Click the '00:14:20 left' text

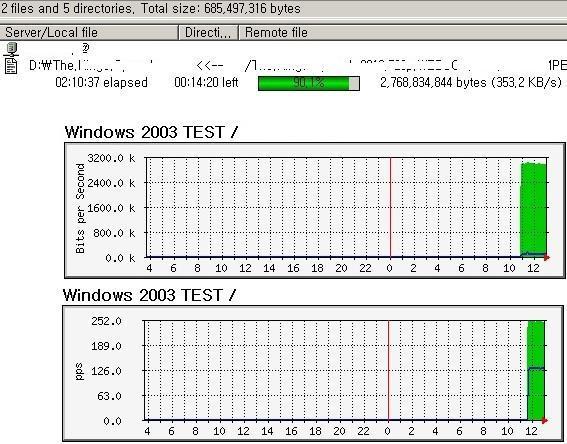pos(206,82)
